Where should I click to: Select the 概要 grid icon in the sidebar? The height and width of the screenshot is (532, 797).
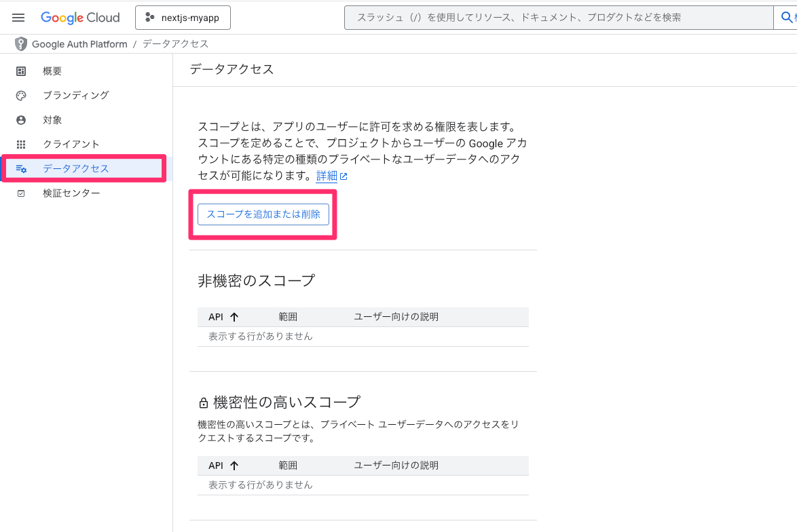21,71
